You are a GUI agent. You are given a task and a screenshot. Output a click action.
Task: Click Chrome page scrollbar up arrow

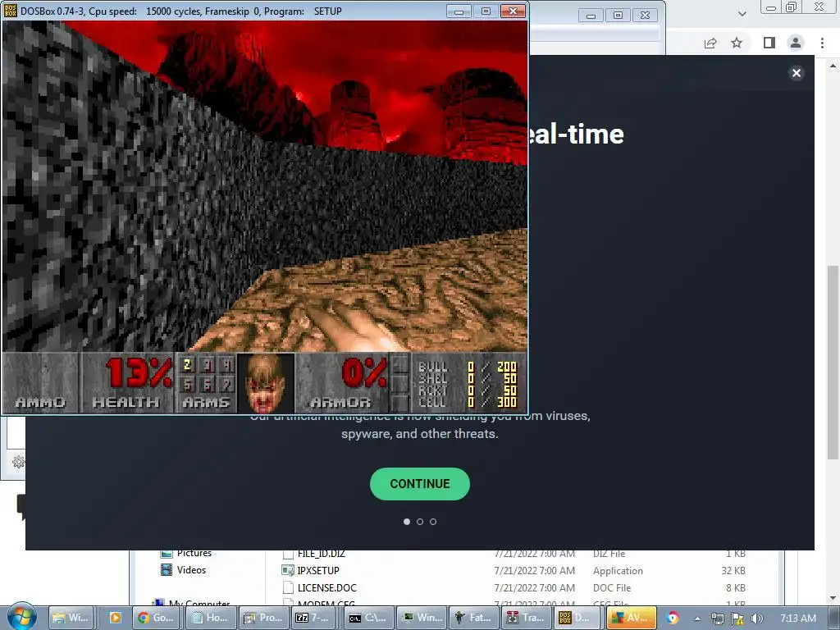(833, 66)
